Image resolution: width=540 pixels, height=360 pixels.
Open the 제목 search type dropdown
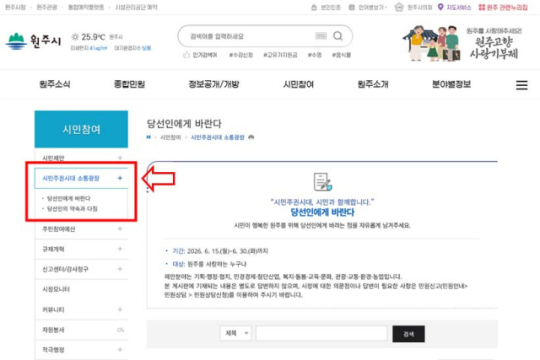[x=236, y=333]
